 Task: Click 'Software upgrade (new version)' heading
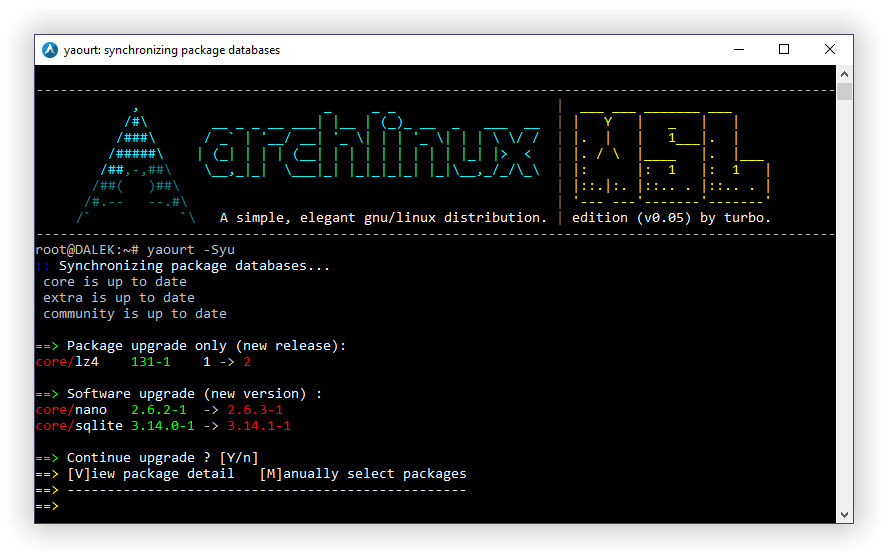tap(186, 394)
